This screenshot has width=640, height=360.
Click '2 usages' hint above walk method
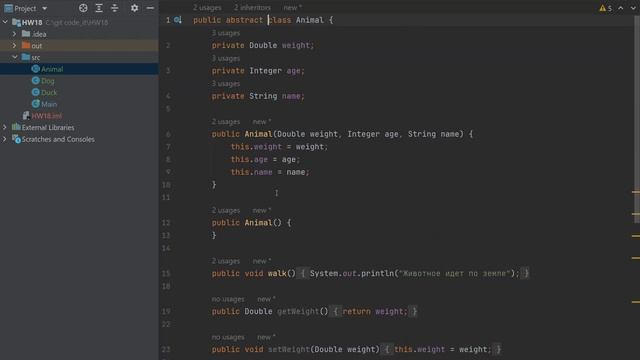226,261
